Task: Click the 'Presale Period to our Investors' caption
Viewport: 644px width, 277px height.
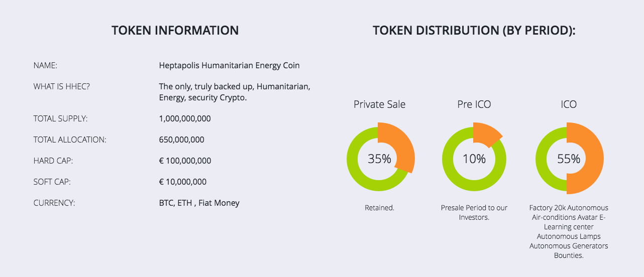Action: 474,212
